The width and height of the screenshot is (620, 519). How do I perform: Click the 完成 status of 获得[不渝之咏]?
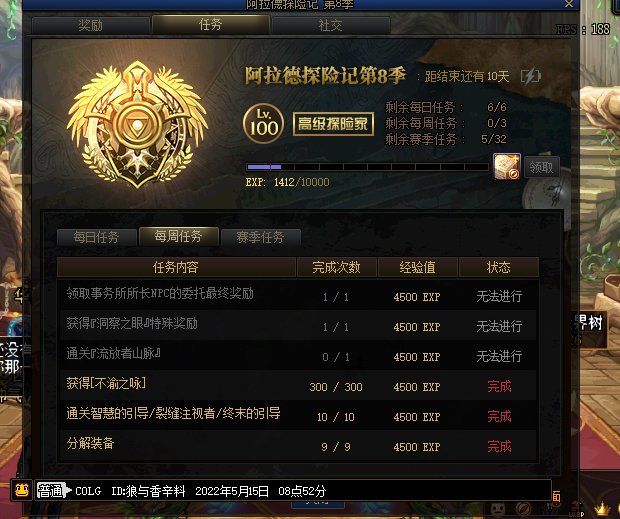click(499, 386)
